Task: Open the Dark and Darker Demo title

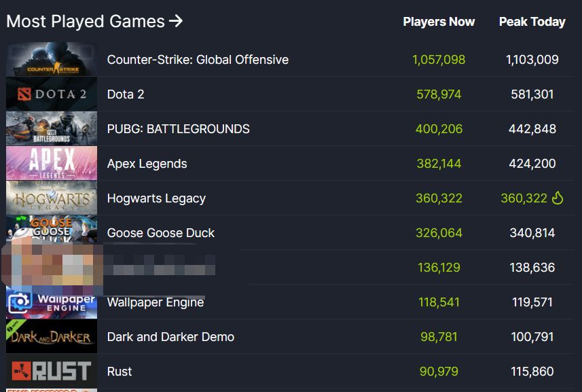Action: point(170,337)
